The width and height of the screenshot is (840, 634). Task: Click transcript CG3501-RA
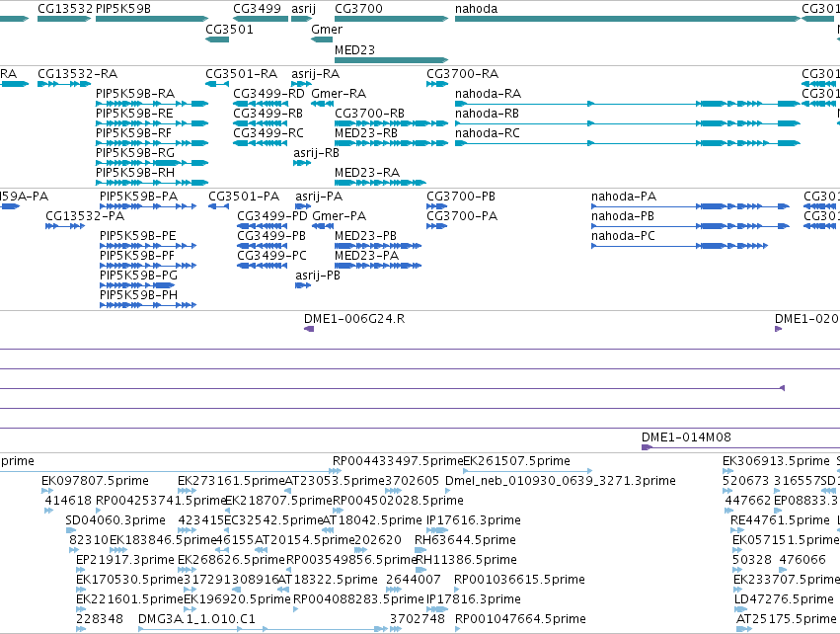click(x=242, y=74)
